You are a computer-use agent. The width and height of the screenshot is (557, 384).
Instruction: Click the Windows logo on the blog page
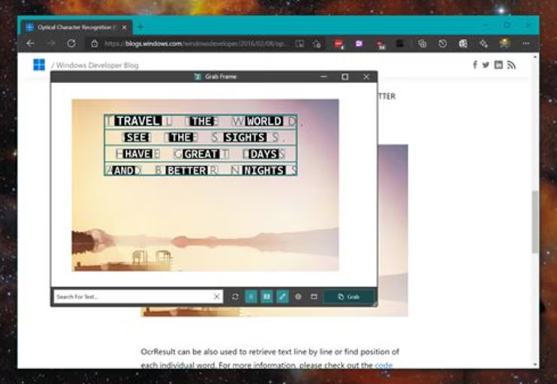39,65
